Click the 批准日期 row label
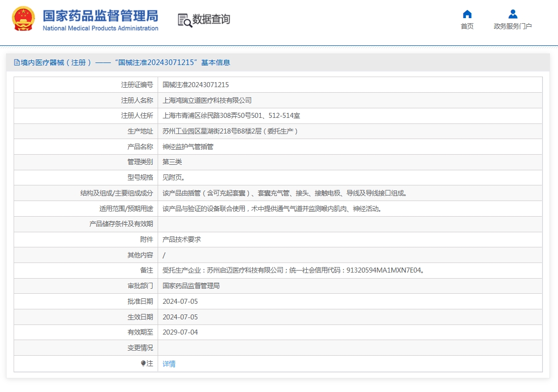The height and width of the screenshot is (392, 558). tap(140, 302)
